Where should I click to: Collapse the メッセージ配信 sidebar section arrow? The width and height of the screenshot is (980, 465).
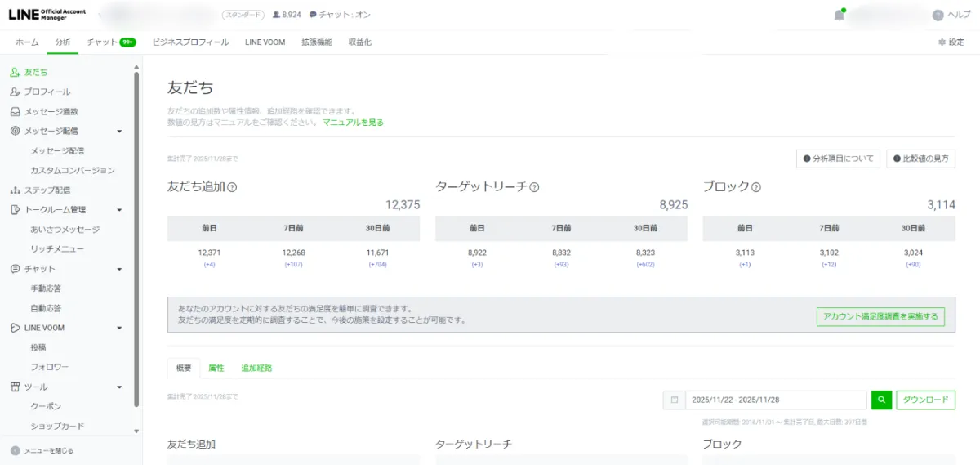coord(119,131)
